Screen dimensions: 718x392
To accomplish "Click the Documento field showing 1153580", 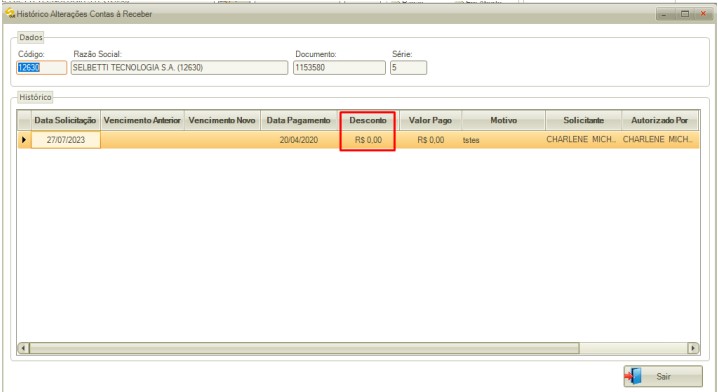I will 339,68.
